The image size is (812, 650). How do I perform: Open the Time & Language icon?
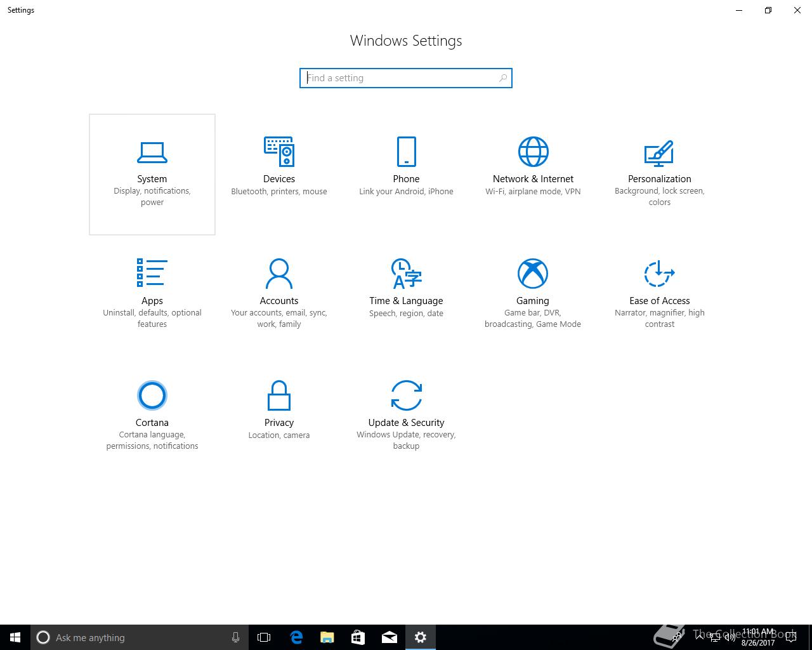406,274
